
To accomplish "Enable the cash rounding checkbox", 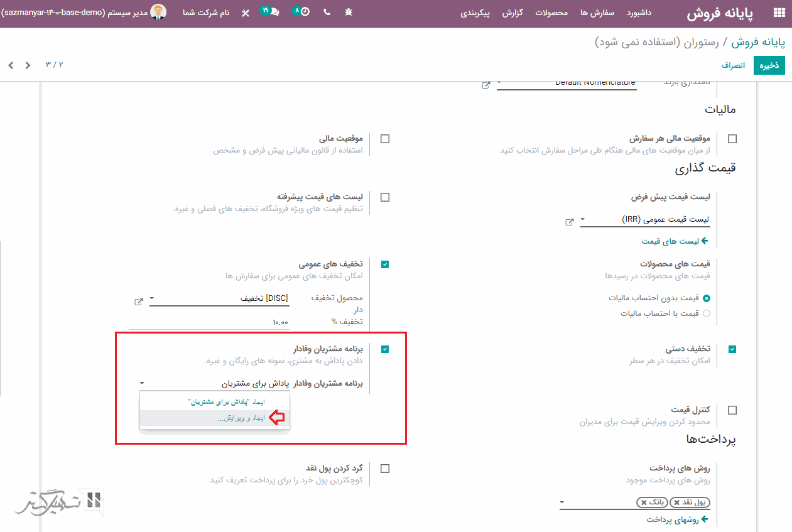I will pyautogui.click(x=385, y=469).
